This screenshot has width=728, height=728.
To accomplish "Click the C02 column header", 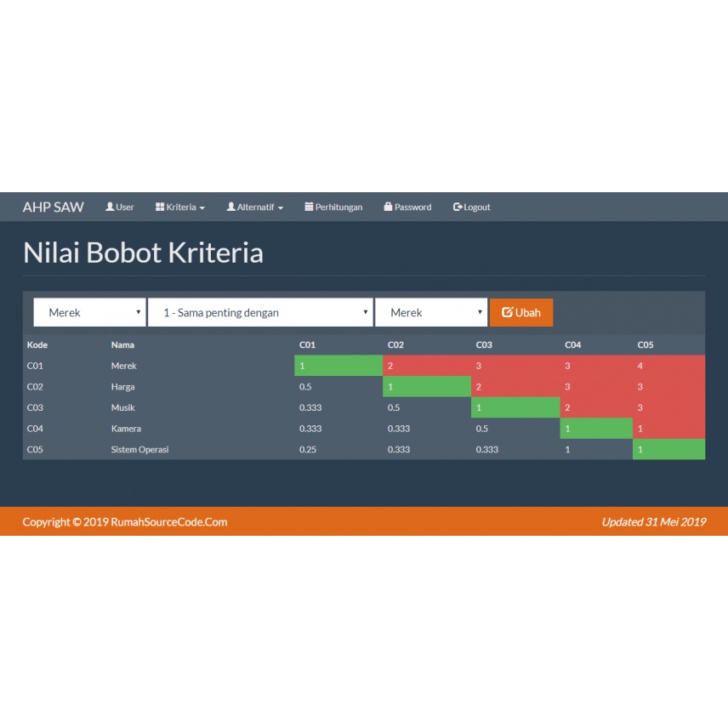I will tap(395, 345).
